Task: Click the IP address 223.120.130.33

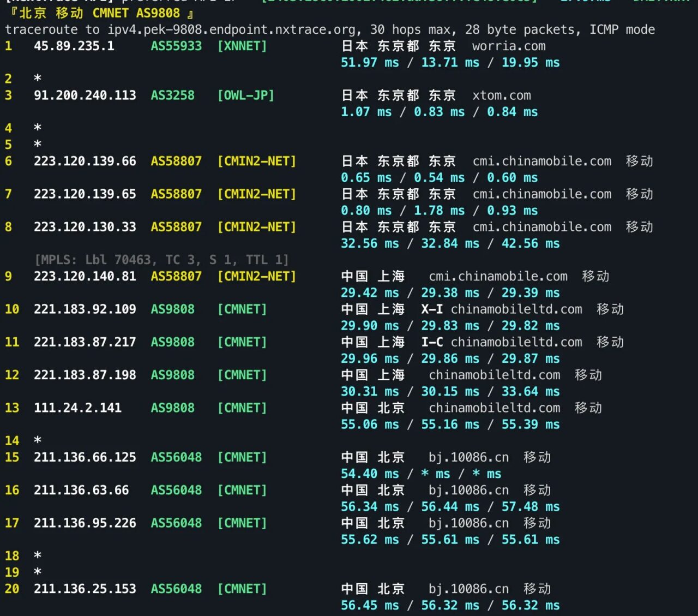Action: point(85,227)
